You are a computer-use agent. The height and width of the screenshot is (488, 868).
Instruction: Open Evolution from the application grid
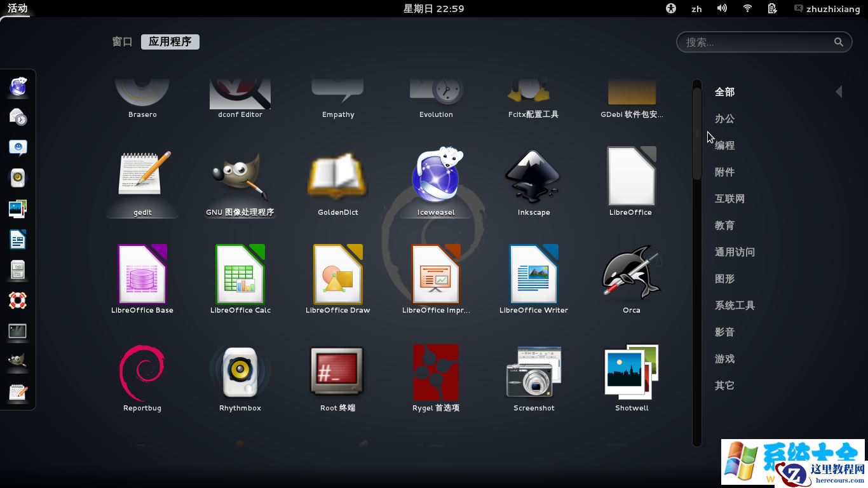click(x=436, y=100)
